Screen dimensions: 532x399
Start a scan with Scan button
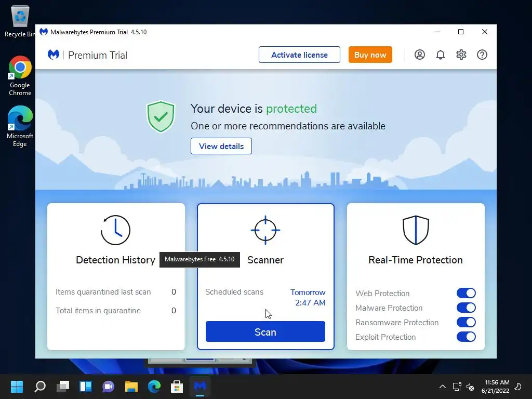(x=265, y=331)
